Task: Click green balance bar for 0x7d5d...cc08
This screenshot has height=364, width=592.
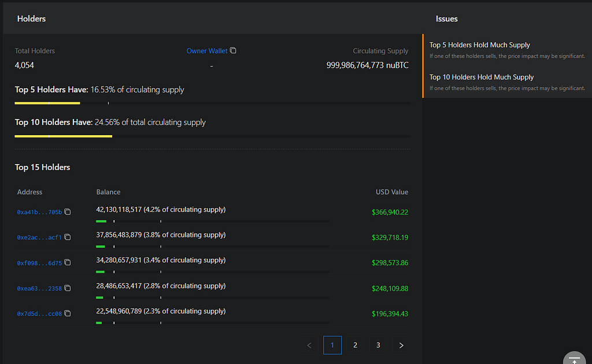Action: coord(99,322)
